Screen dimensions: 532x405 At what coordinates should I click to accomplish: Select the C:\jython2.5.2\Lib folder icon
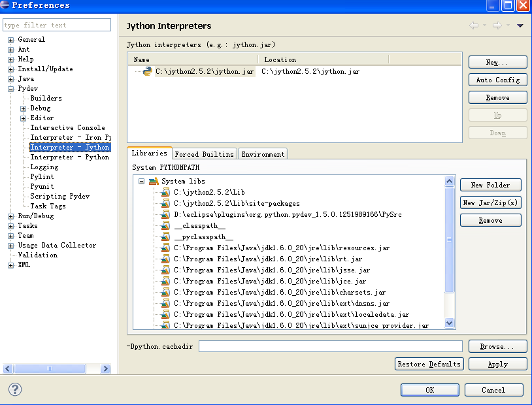165,193
